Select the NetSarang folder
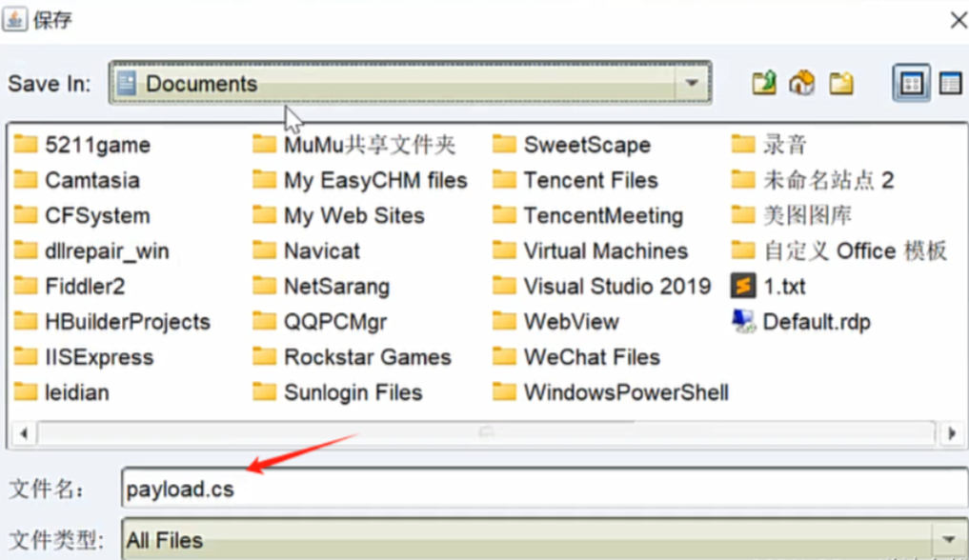This screenshot has width=969, height=560. point(321,287)
